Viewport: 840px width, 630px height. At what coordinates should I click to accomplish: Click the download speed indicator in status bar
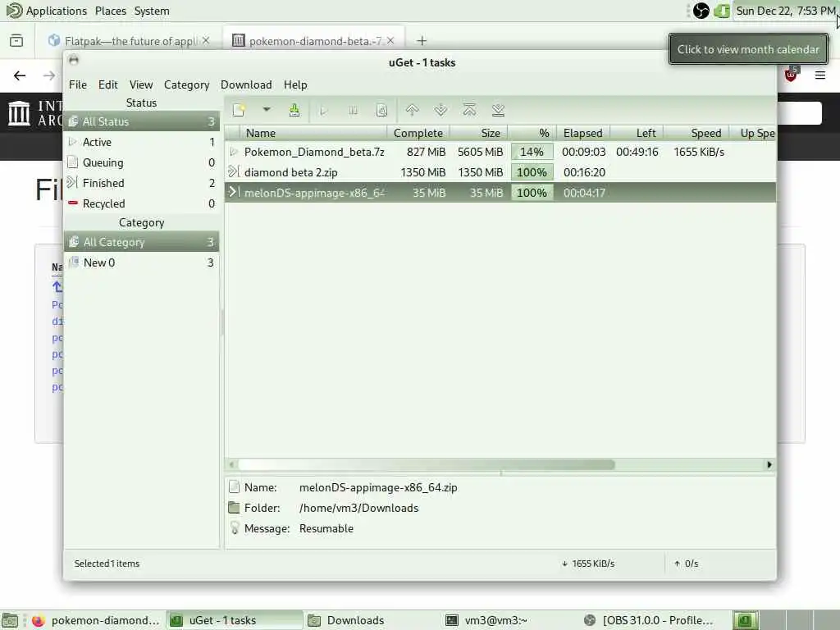(588, 564)
